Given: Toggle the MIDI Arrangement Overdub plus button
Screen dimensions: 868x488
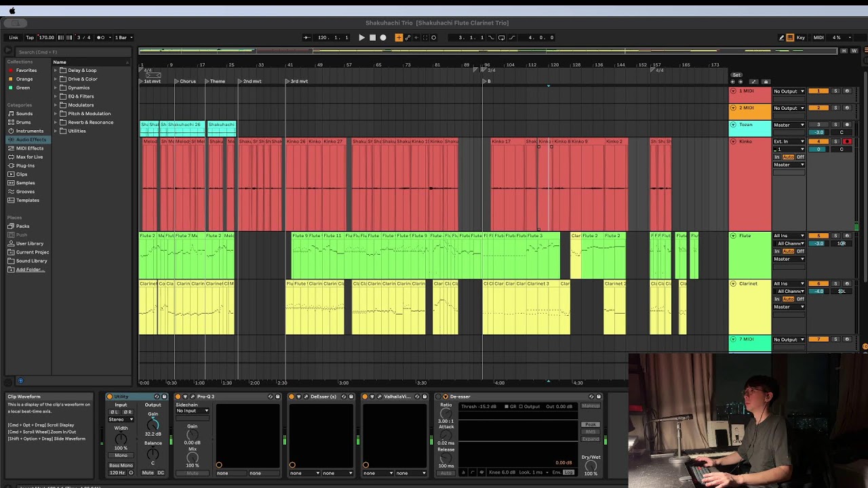Looking at the screenshot, I should pos(399,38).
